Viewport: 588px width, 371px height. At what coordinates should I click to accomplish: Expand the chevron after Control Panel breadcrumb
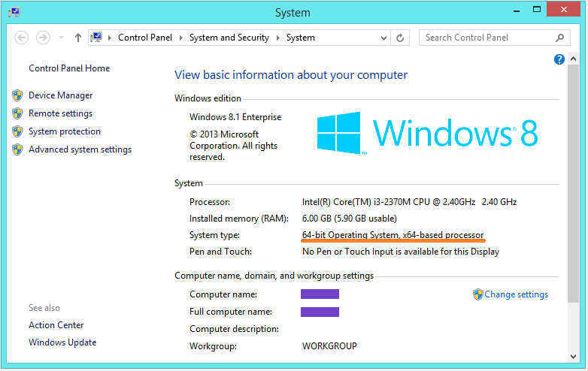coord(180,38)
